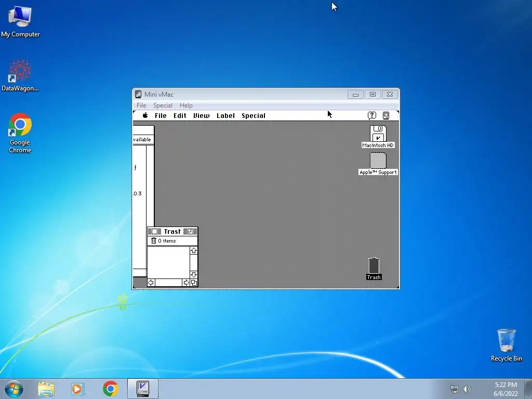Select the Apple Support disk icon

[x=378, y=161]
